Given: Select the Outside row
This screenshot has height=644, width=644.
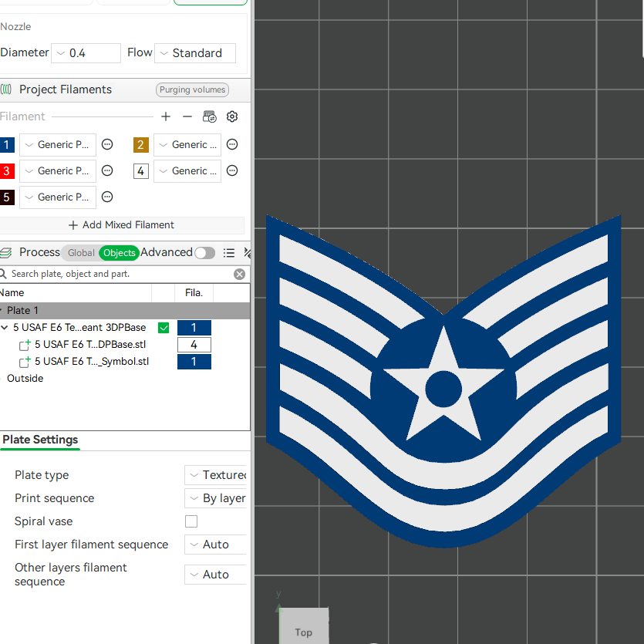Looking at the screenshot, I should [25, 378].
